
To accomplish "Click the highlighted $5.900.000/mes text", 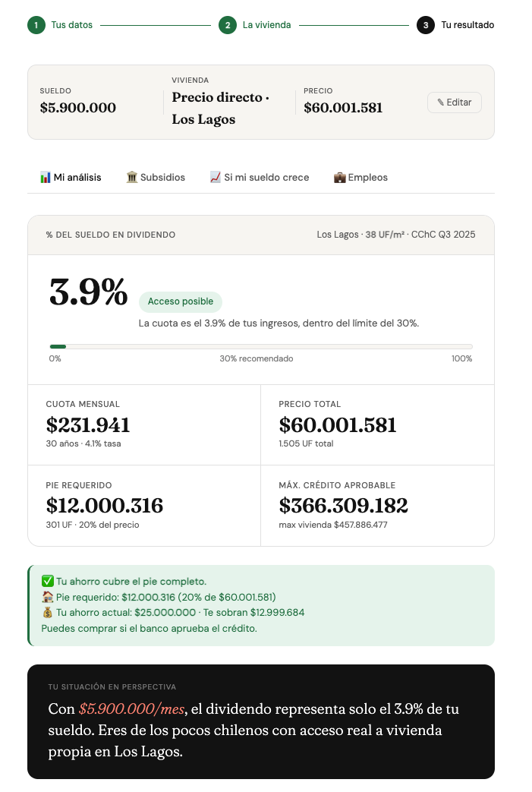I will 131,709.
